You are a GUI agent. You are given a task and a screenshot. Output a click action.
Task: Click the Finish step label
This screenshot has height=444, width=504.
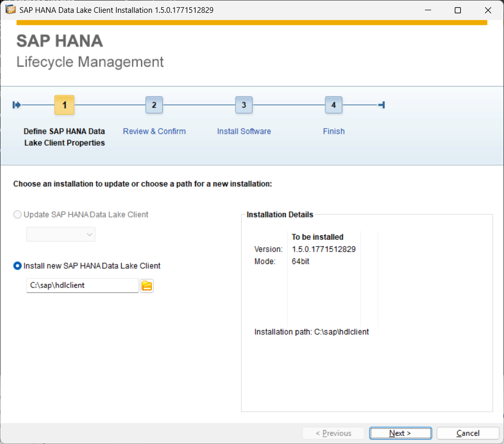coord(334,131)
